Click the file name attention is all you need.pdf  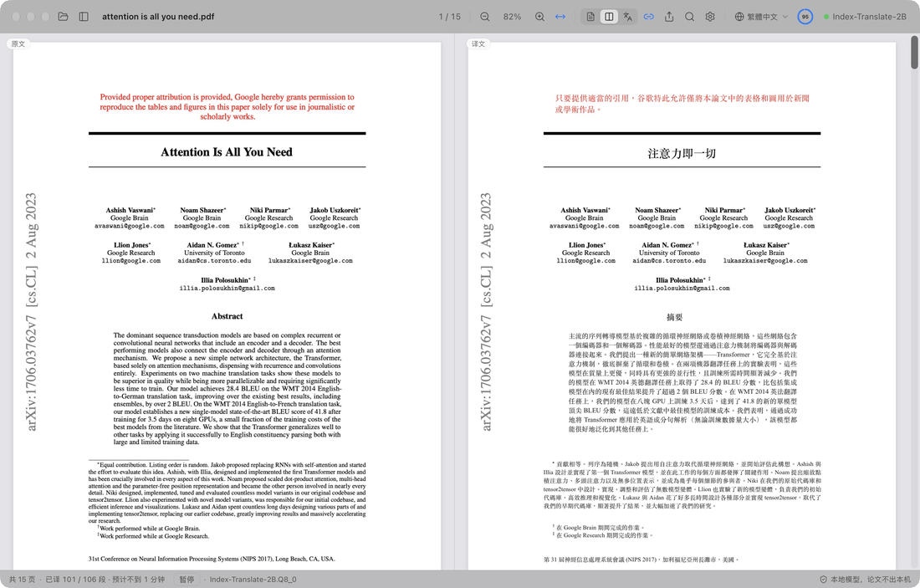coord(158,17)
